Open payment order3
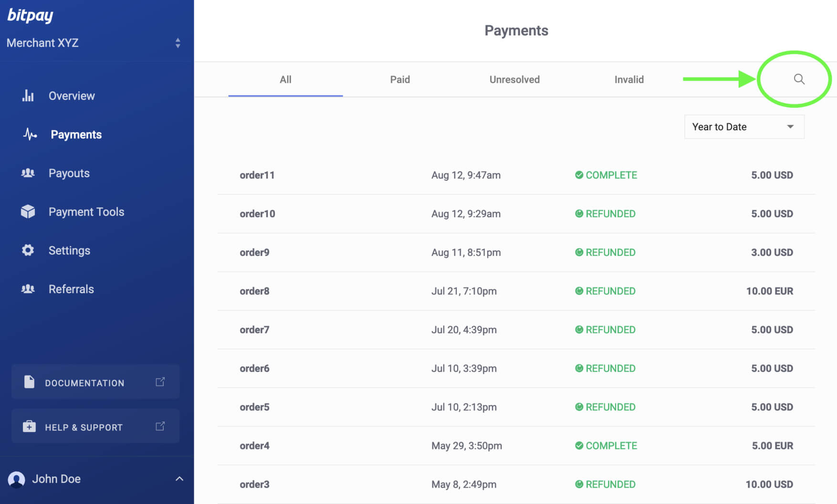 pos(516,484)
